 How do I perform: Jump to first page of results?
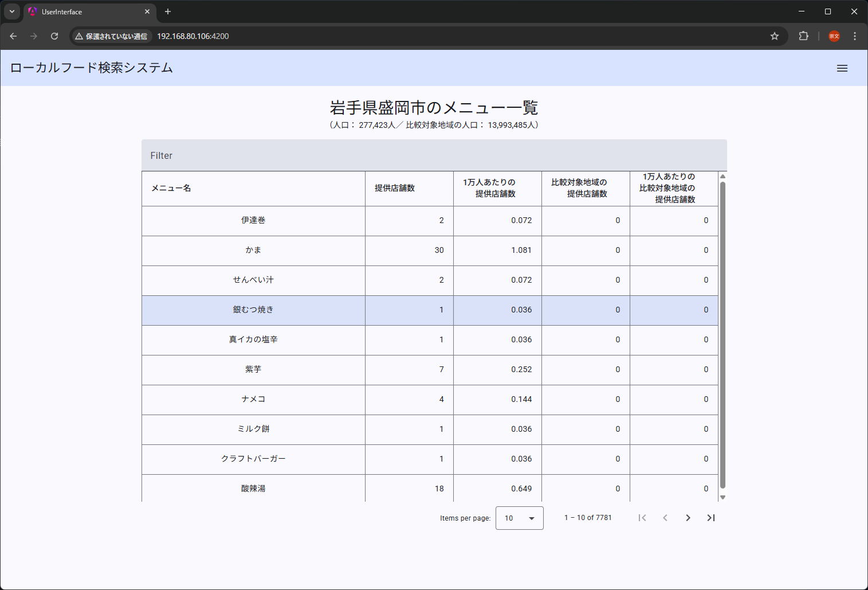pos(642,518)
